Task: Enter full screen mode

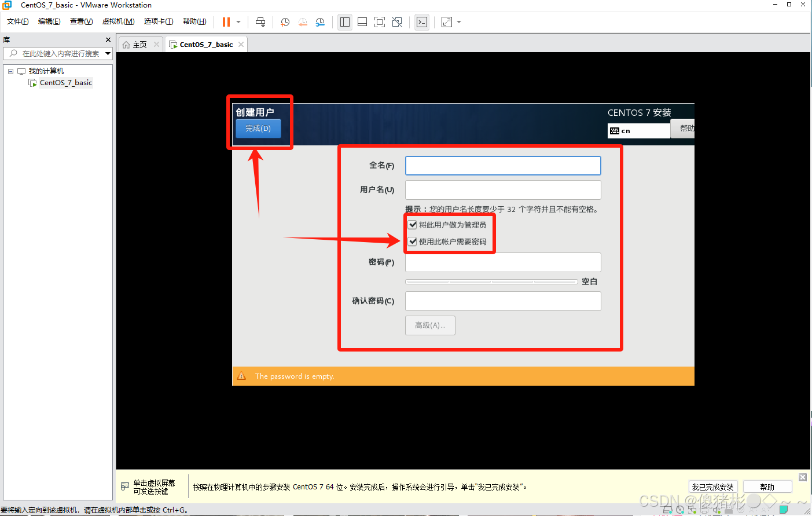Action: 380,22
